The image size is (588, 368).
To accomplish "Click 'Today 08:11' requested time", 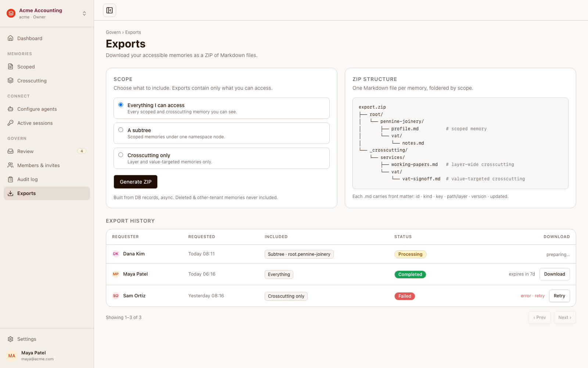I will tap(201, 254).
